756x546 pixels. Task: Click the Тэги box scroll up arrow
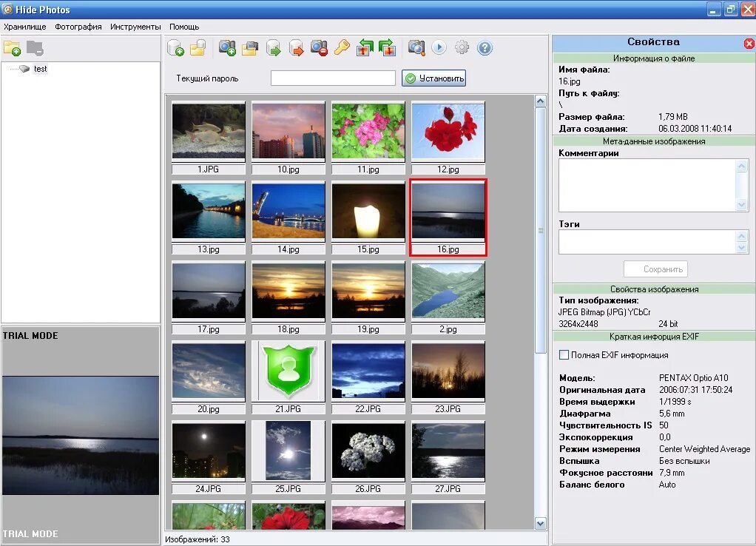coord(742,236)
